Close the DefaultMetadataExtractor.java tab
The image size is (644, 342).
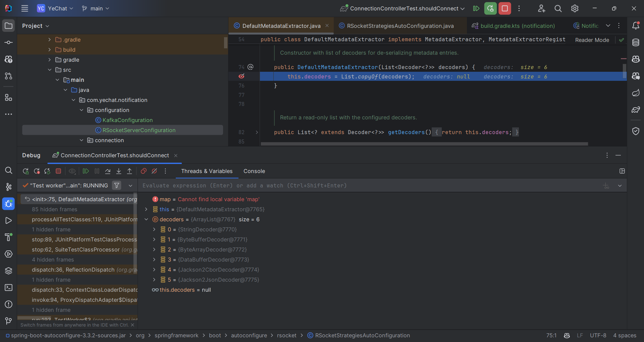327,25
